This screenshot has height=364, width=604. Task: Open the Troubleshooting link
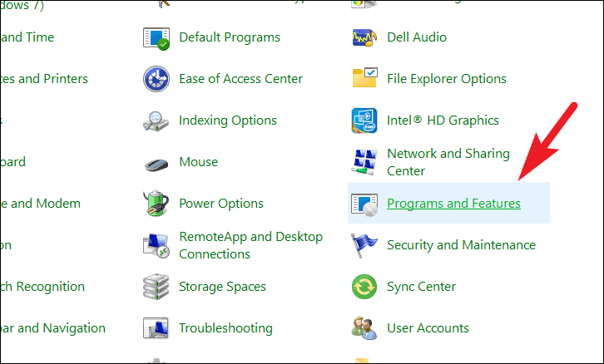pyautogui.click(x=225, y=328)
